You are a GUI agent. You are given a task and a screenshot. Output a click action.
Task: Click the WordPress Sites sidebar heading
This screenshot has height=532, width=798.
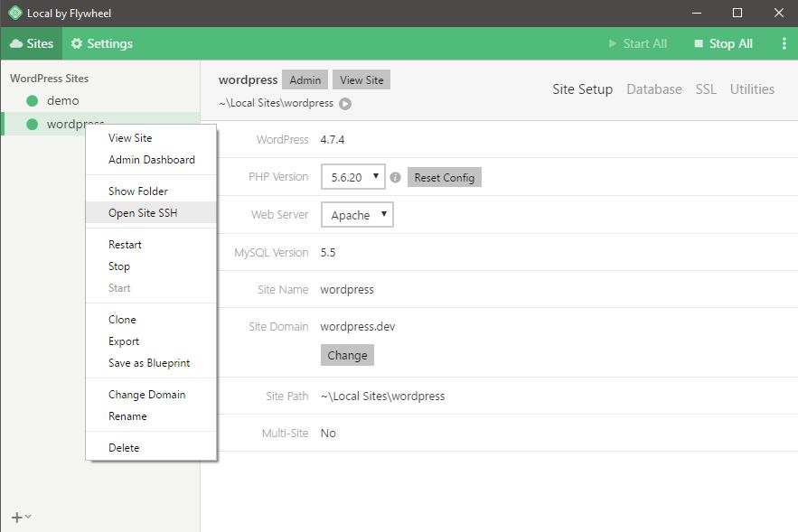point(50,79)
